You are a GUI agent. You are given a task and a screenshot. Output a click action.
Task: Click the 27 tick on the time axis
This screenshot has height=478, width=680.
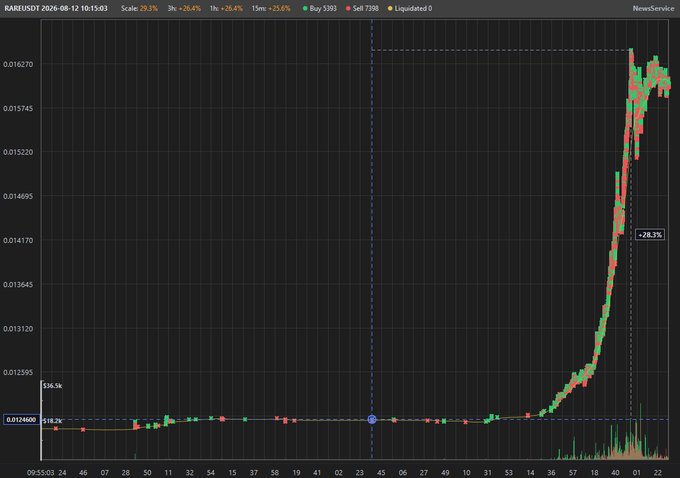(x=424, y=472)
